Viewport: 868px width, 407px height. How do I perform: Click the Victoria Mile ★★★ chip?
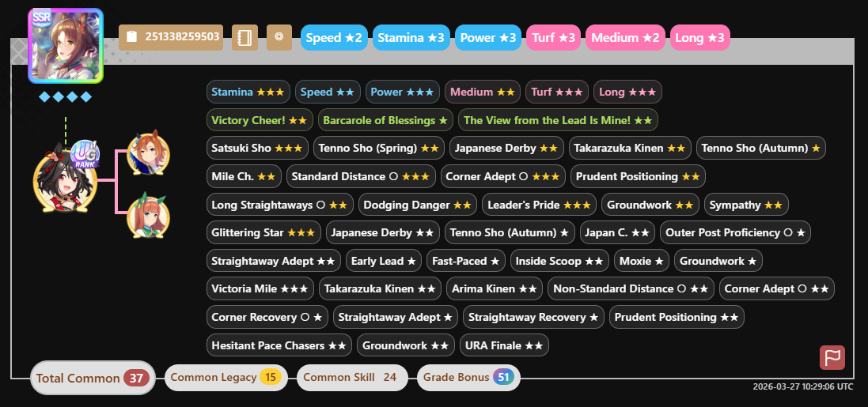click(x=260, y=288)
